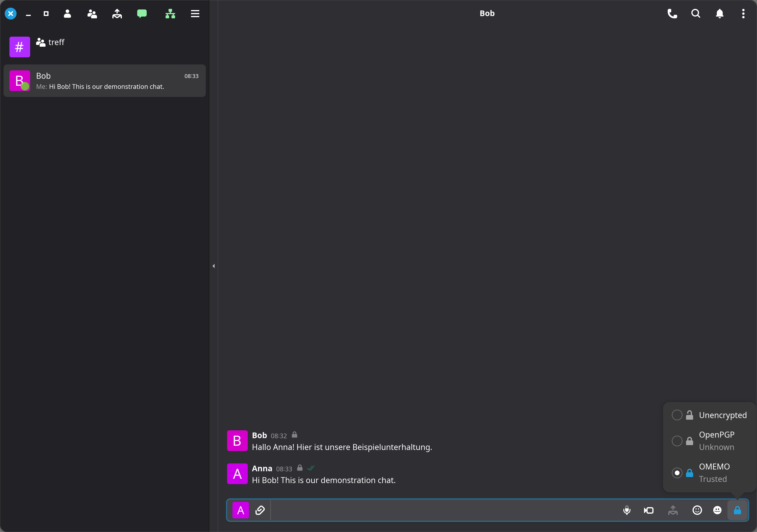Image resolution: width=757 pixels, height=532 pixels.
Task: Click 'Hallo Anna! Hier ist unsere Beispielunterhaltung.' message
Action: 342,447
